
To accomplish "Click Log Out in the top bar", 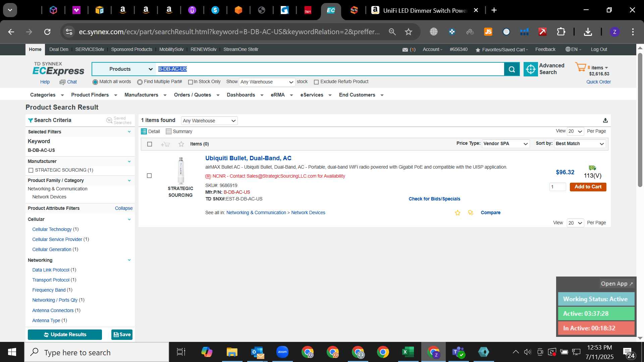I will (x=599, y=50).
